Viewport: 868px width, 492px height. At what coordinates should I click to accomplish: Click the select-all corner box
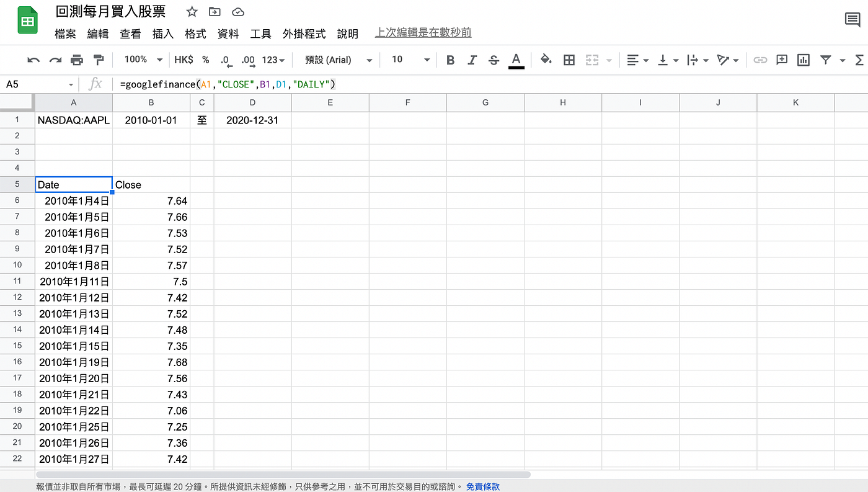tap(17, 102)
